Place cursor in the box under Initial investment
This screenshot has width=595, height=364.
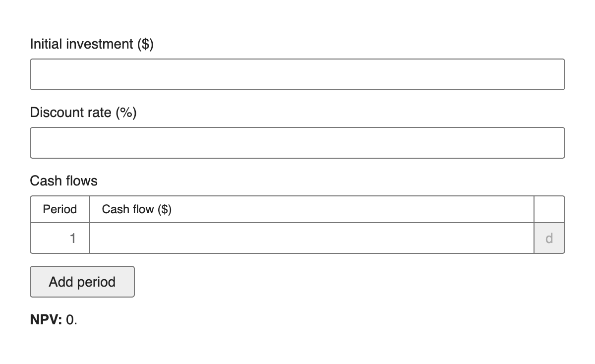click(297, 74)
